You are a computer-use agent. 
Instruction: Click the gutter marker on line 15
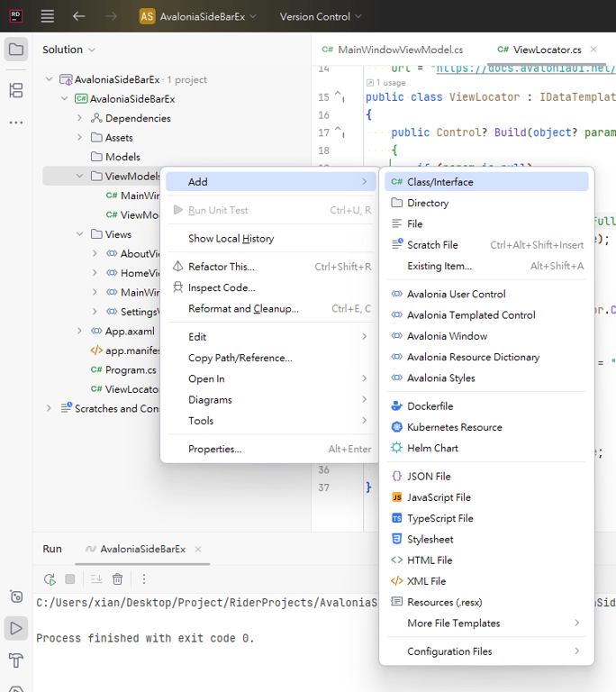coord(340,96)
